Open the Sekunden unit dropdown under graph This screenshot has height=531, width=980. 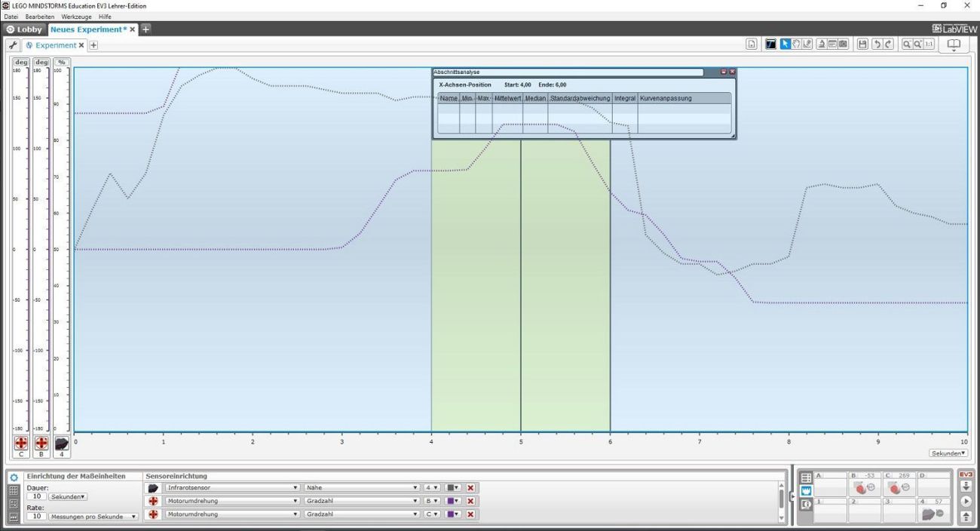[948, 453]
